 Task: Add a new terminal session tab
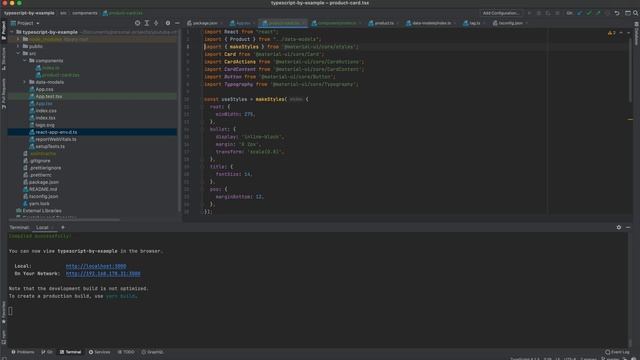coord(63,227)
